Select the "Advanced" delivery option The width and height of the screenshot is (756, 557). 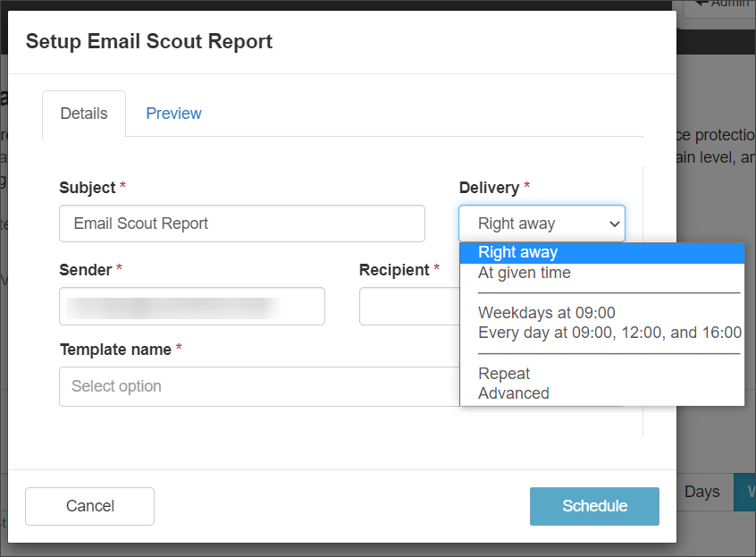(513, 393)
